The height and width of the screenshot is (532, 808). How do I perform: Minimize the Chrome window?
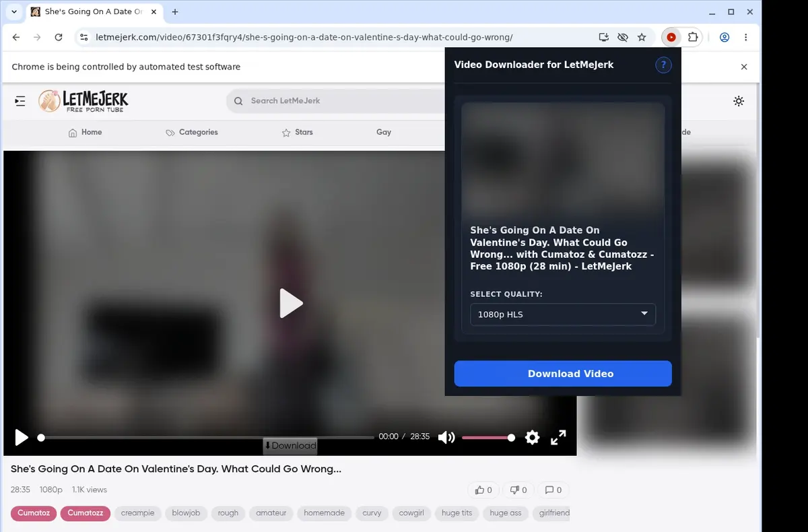[712, 12]
